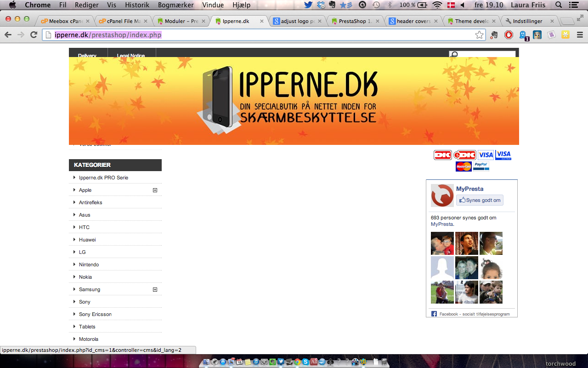Open the red stop-hand AdBlock extension
Image resolution: width=588 pixels, height=368 pixels.
click(509, 35)
